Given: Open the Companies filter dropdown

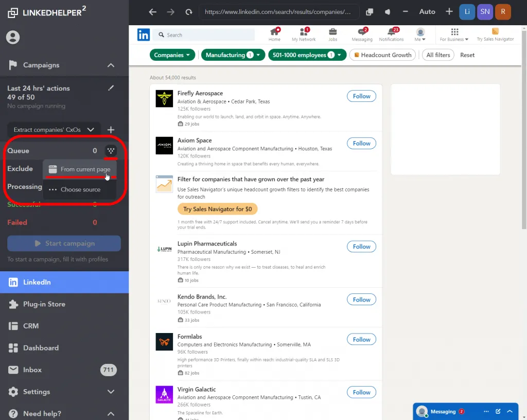Looking at the screenshot, I should [x=172, y=55].
